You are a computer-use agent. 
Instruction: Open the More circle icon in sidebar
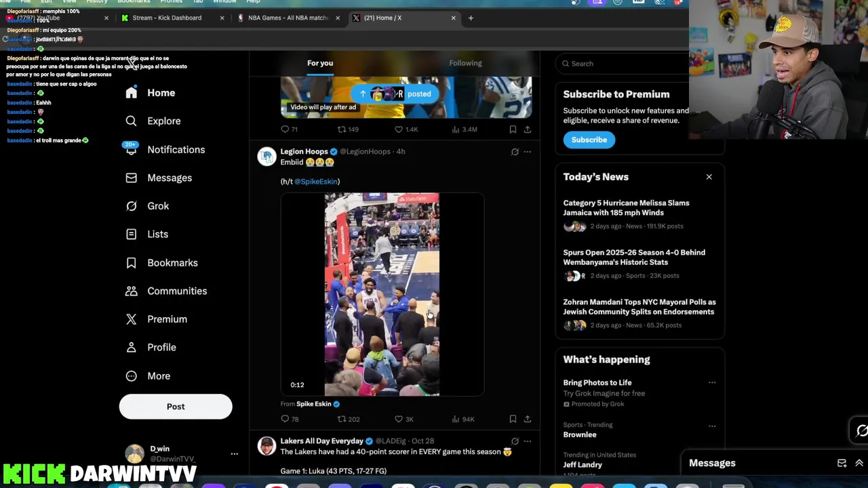pyautogui.click(x=131, y=376)
